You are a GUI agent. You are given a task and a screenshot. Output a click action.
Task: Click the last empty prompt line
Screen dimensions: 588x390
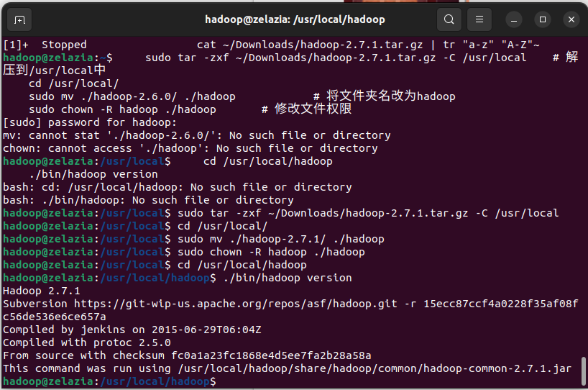[x=109, y=381]
